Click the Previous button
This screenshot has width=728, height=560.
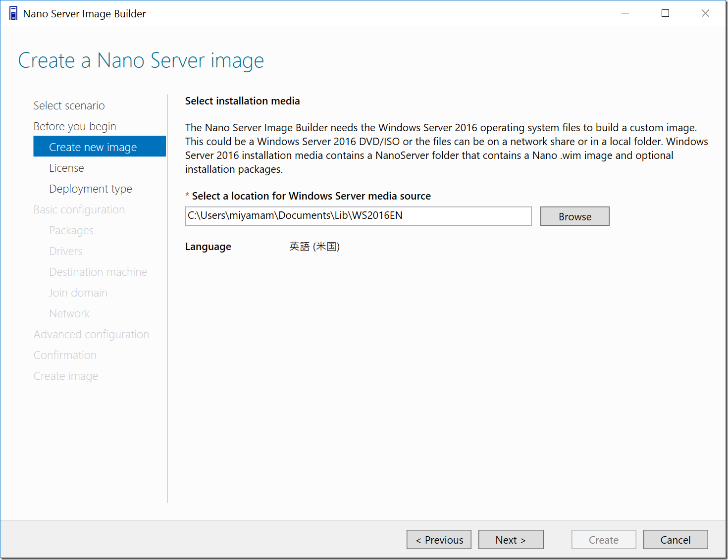pos(439,540)
